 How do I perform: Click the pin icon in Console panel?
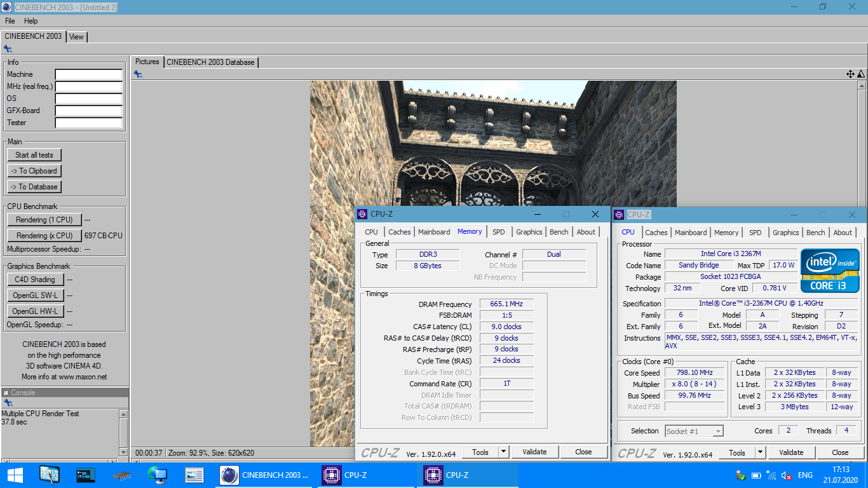[8, 403]
